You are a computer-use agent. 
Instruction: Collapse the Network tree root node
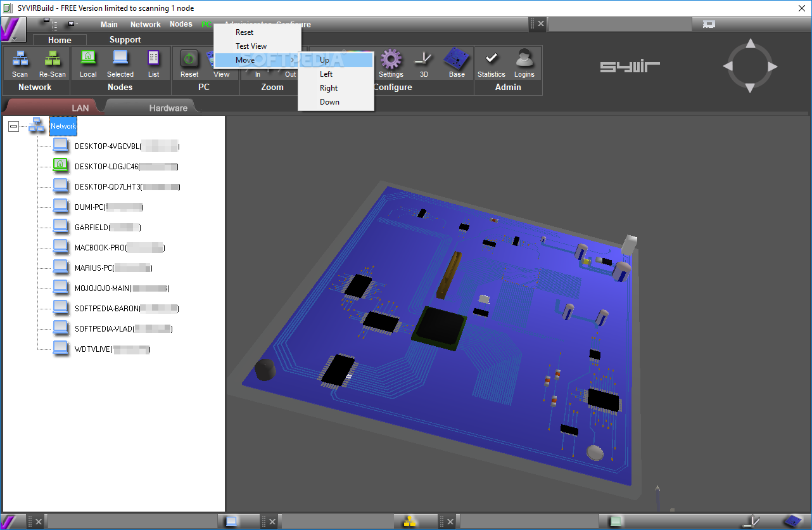pos(13,127)
